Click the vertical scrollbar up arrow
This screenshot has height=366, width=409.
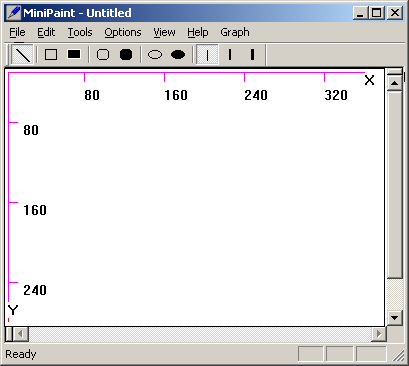point(395,83)
